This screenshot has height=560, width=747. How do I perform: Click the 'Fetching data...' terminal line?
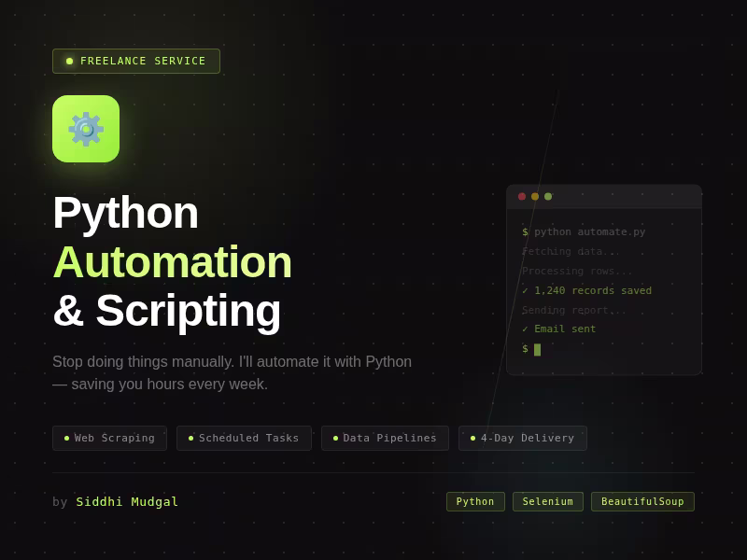(x=571, y=251)
